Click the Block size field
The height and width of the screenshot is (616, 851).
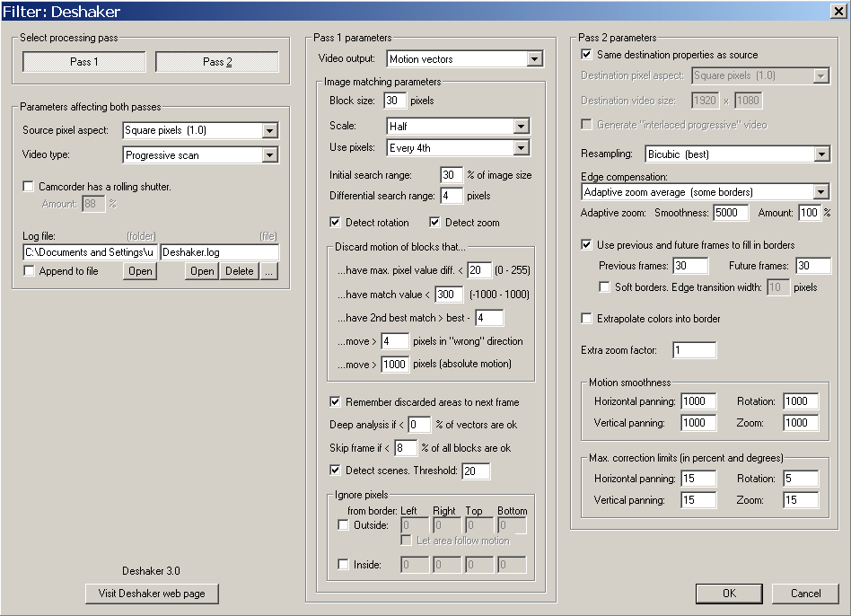395,101
